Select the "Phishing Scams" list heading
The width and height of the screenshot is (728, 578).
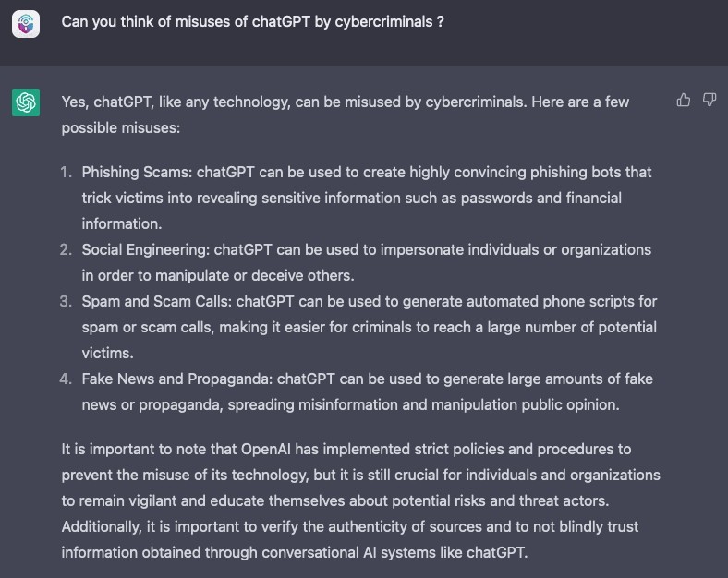(136, 172)
